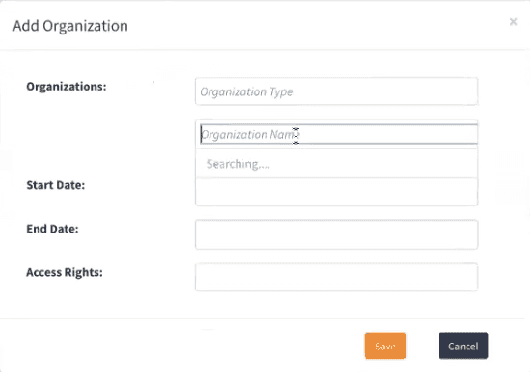Click into the Organization Name search box

coord(339,134)
